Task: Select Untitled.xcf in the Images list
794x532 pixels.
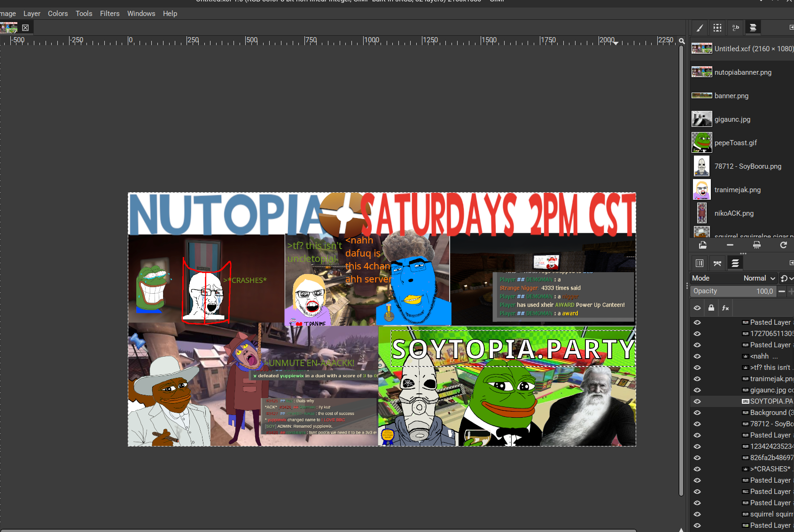Action: pyautogui.click(x=742, y=49)
